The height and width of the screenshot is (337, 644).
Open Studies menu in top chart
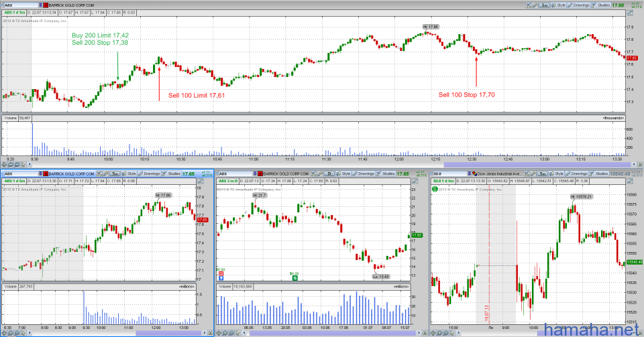tap(601, 5)
